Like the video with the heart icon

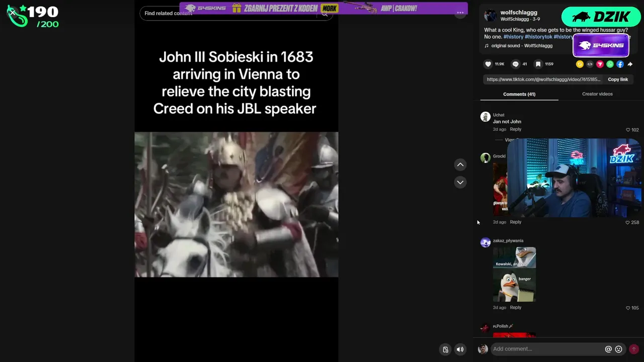[x=488, y=64]
